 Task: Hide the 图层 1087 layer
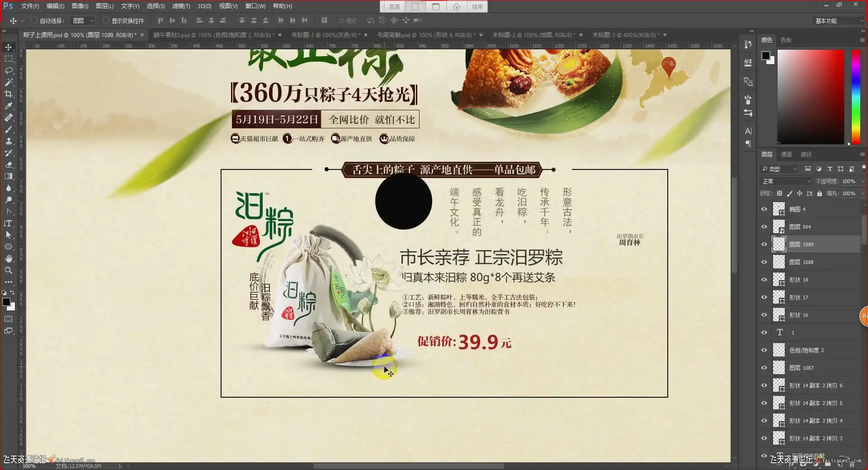click(x=764, y=368)
